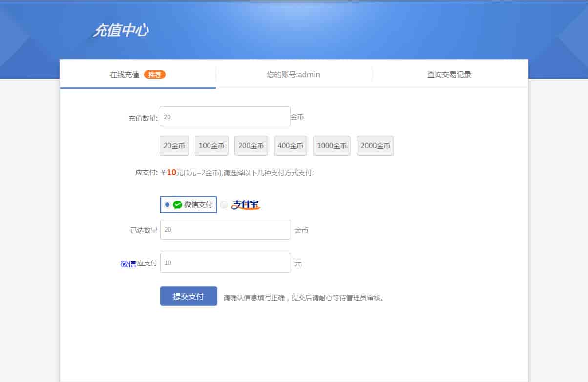588x382 pixels.
Task: Open the 在线充值 tab
Action: [x=125, y=75]
